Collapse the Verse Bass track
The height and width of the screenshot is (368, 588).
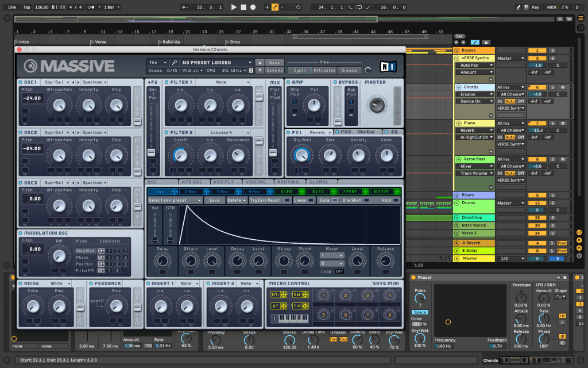tap(458, 159)
